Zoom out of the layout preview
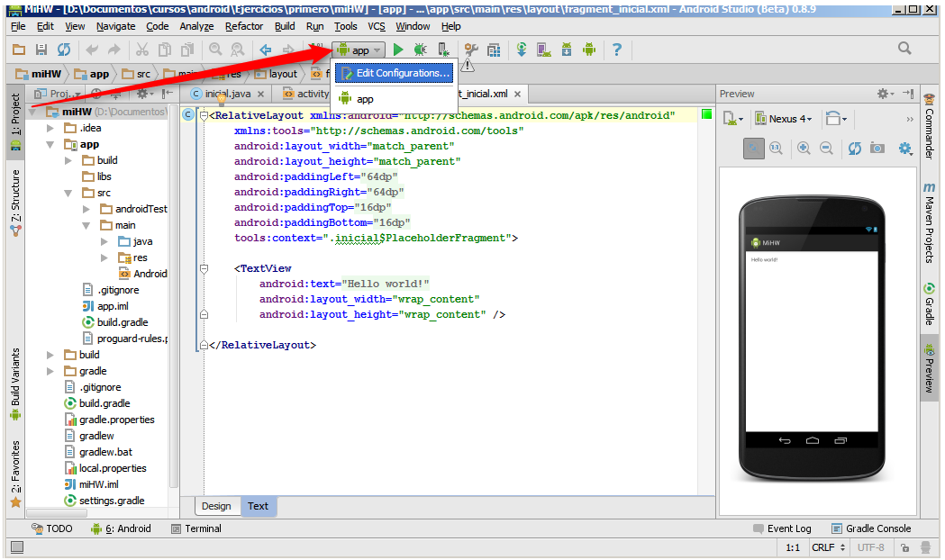The height and width of the screenshot is (560, 945). pyautogui.click(x=825, y=149)
